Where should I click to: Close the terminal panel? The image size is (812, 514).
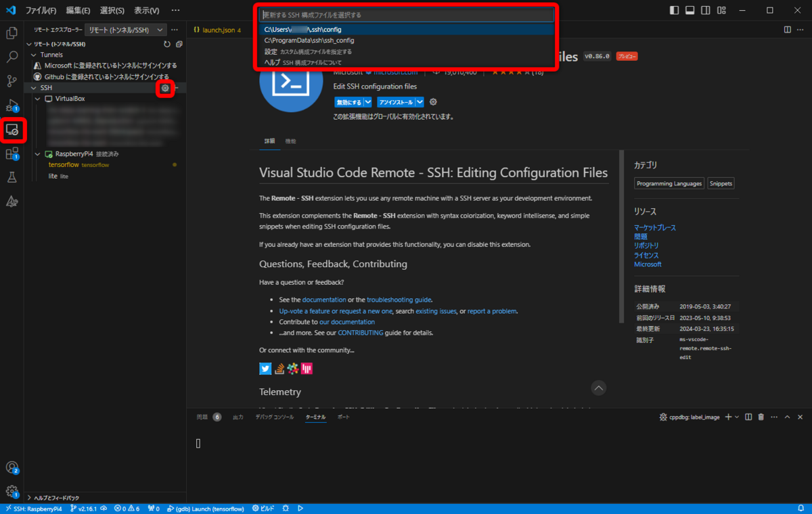[800, 417]
